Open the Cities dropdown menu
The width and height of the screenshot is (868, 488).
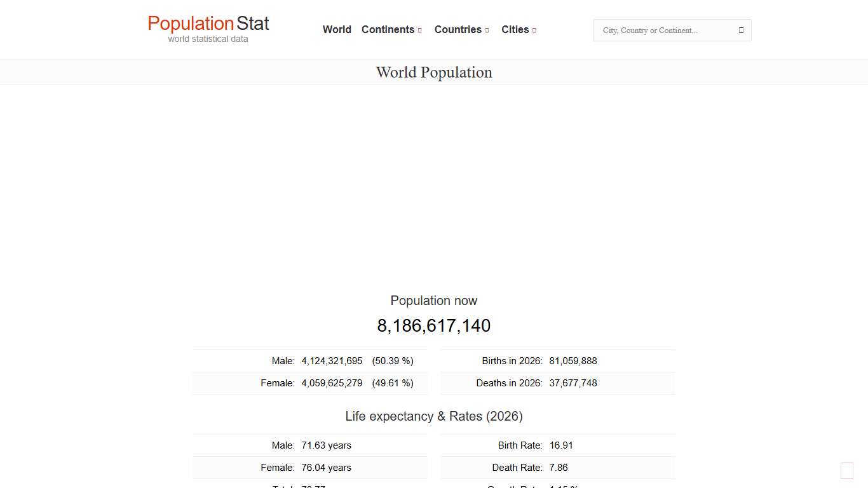[x=515, y=29]
